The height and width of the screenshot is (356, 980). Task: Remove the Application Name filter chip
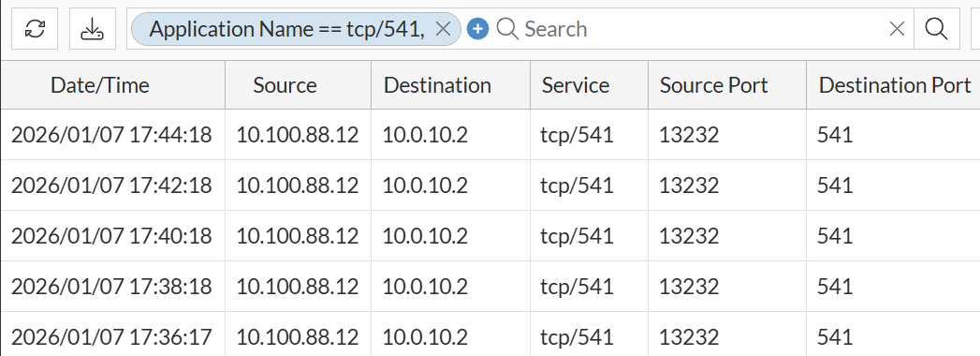tap(443, 29)
